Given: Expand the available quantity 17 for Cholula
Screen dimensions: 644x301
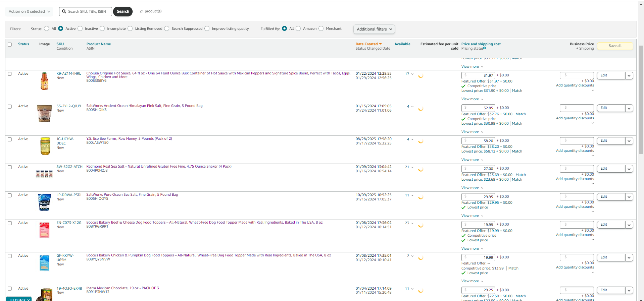Looking at the screenshot, I should (409, 74).
